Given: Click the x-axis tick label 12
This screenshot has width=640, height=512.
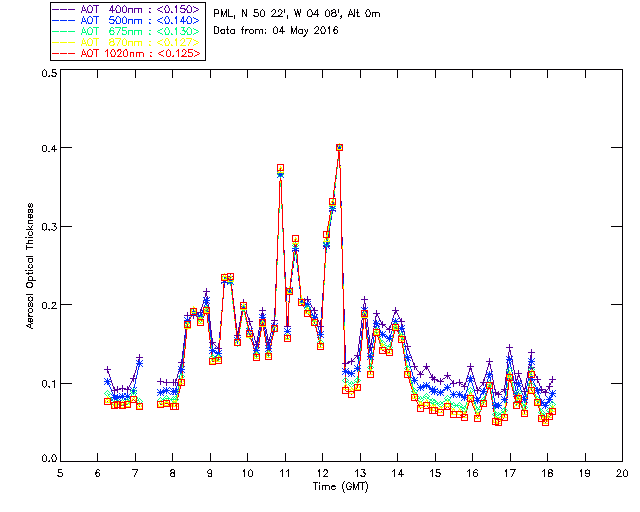Looking at the screenshot, I should (322, 473).
